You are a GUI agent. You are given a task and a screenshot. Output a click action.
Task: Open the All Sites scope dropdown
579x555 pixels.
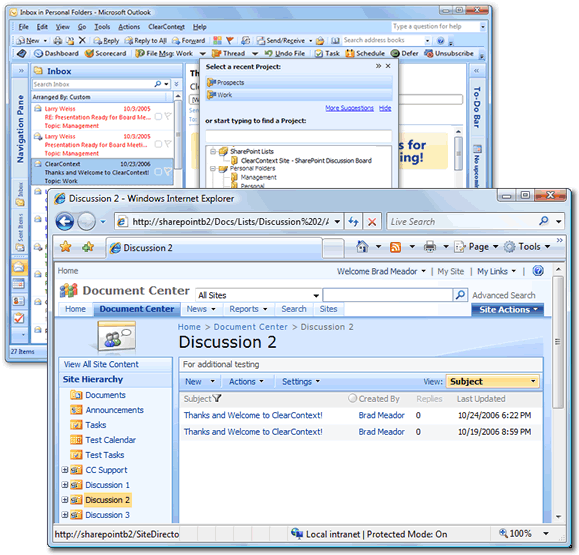coord(316,295)
